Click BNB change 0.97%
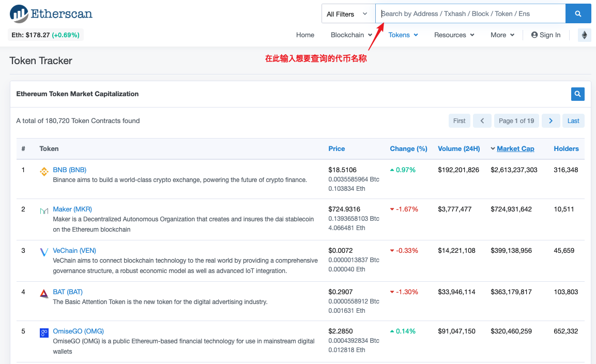The height and width of the screenshot is (364, 596). (403, 170)
